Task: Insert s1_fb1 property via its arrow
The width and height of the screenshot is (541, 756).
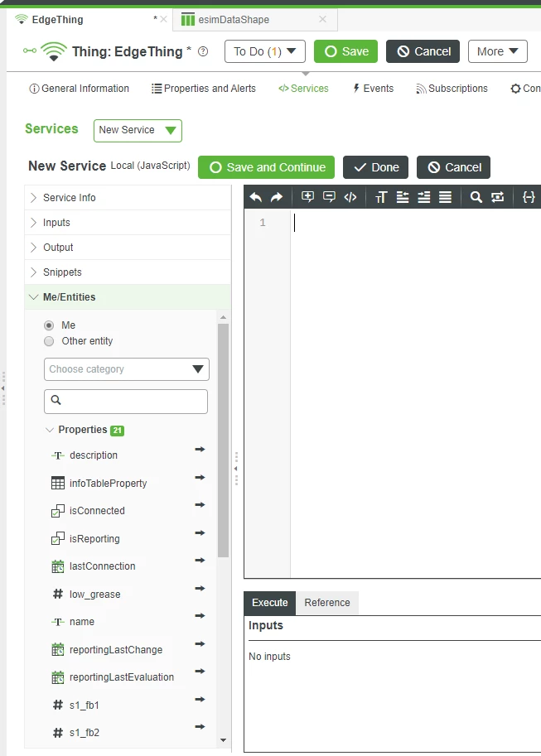Action: (x=200, y=699)
